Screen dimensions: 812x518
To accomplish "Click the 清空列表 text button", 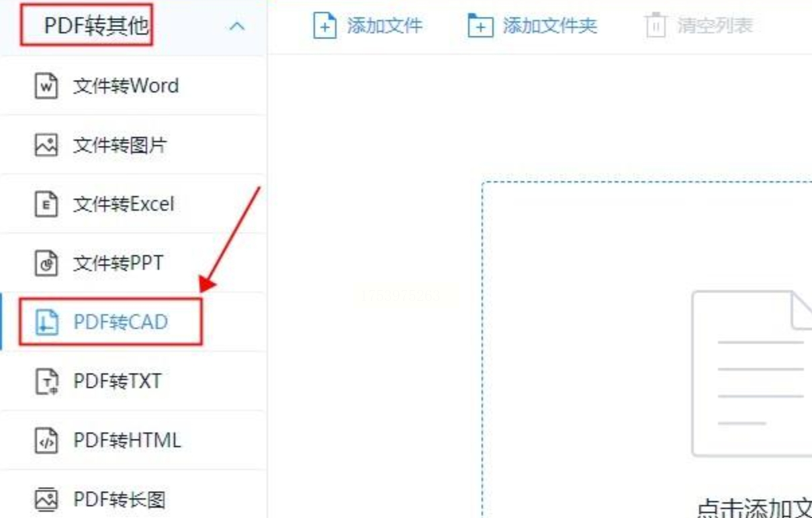I will point(715,27).
